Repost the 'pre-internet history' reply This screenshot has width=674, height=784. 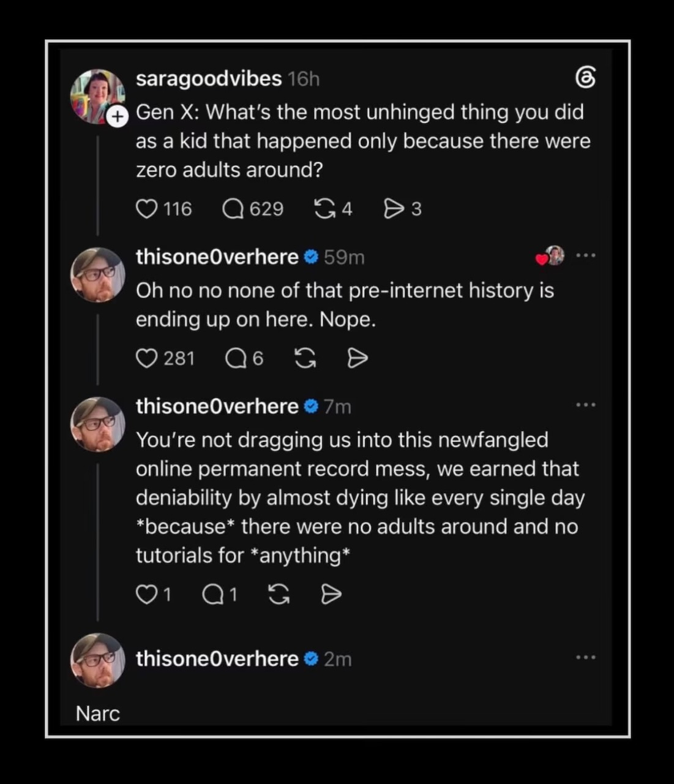coord(305,358)
